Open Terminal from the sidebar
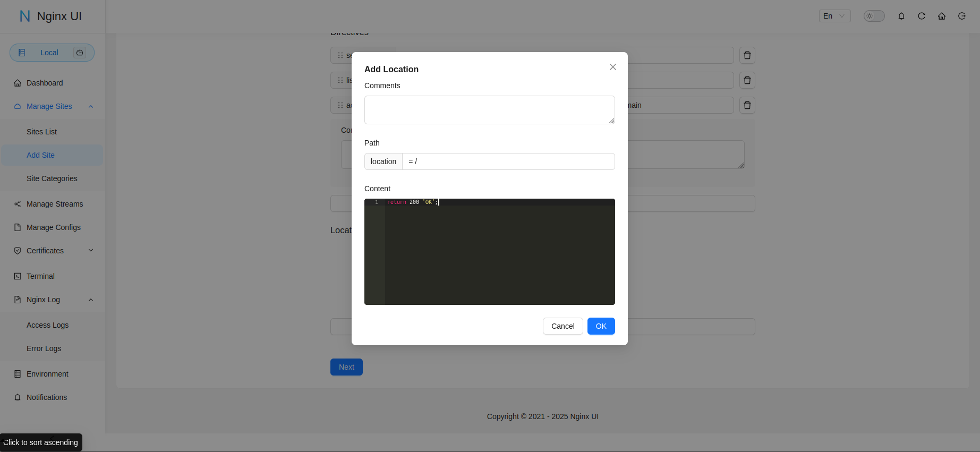 coord(52,276)
